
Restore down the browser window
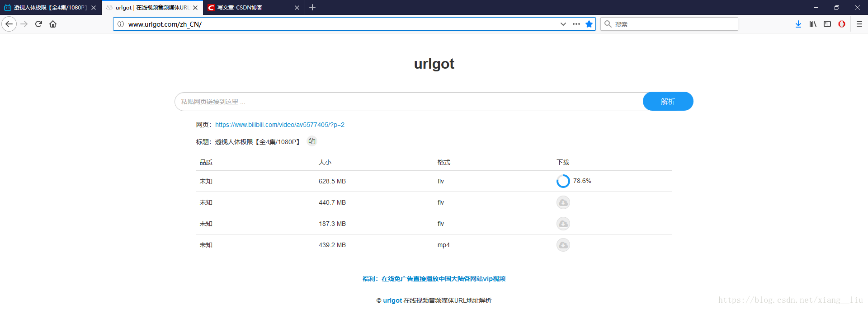point(837,8)
